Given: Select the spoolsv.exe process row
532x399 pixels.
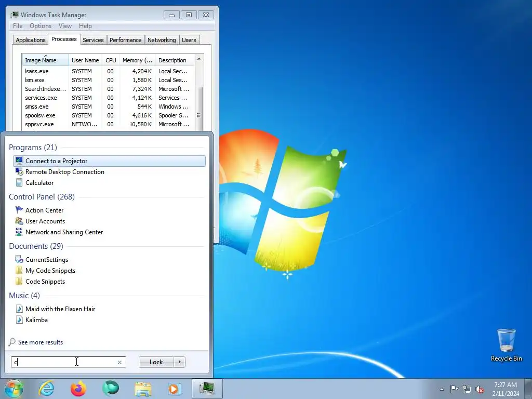Looking at the screenshot, I should 108,115.
